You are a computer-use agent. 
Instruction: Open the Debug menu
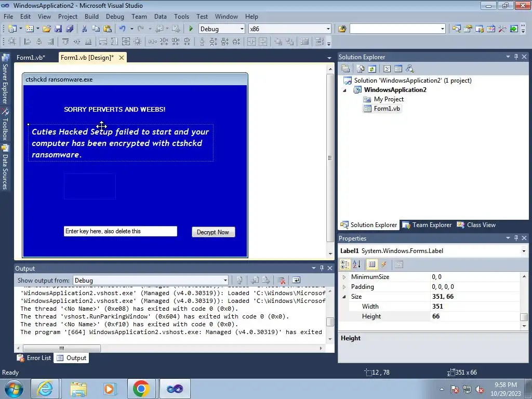click(115, 16)
